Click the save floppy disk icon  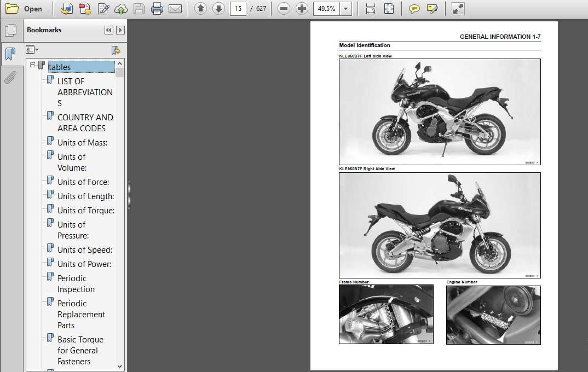coord(139,9)
